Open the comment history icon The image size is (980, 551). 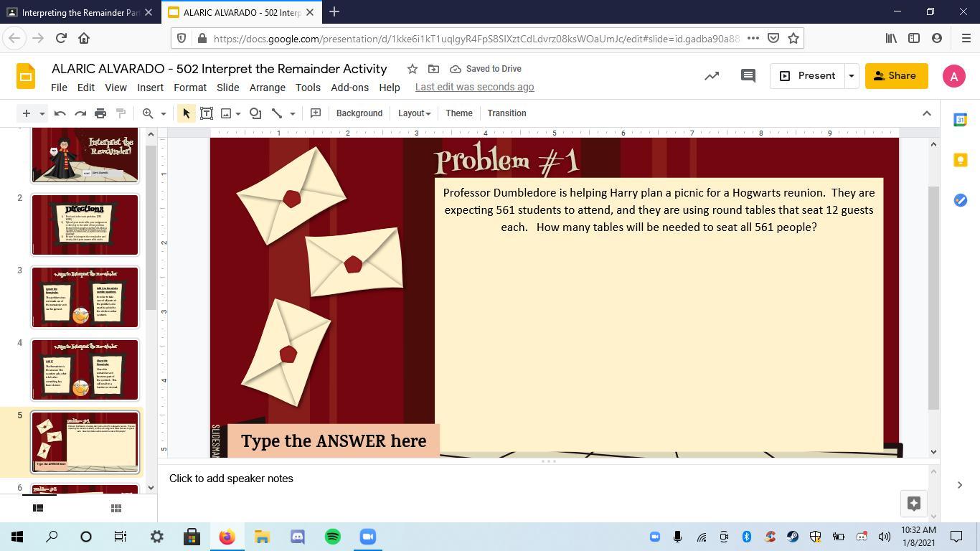tap(748, 76)
